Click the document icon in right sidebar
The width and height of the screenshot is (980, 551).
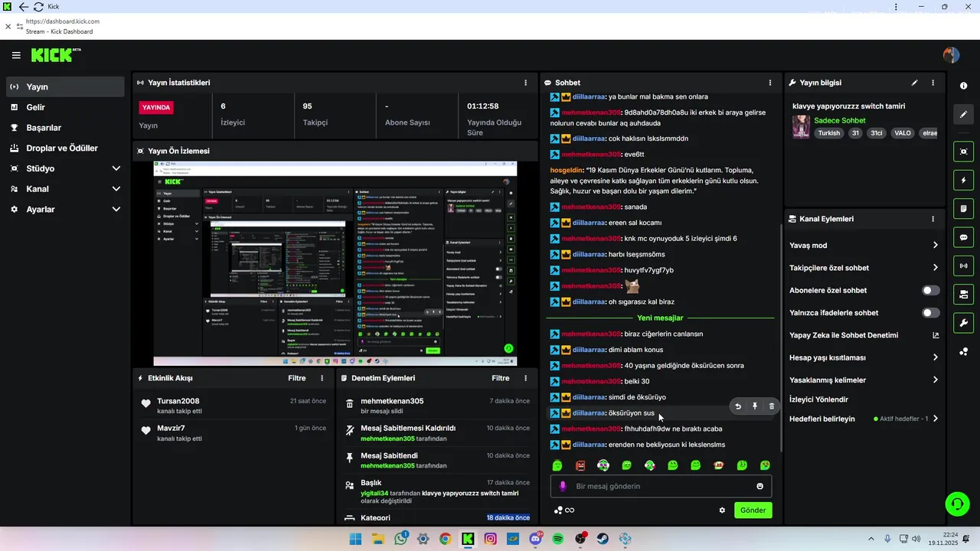click(x=963, y=208)
